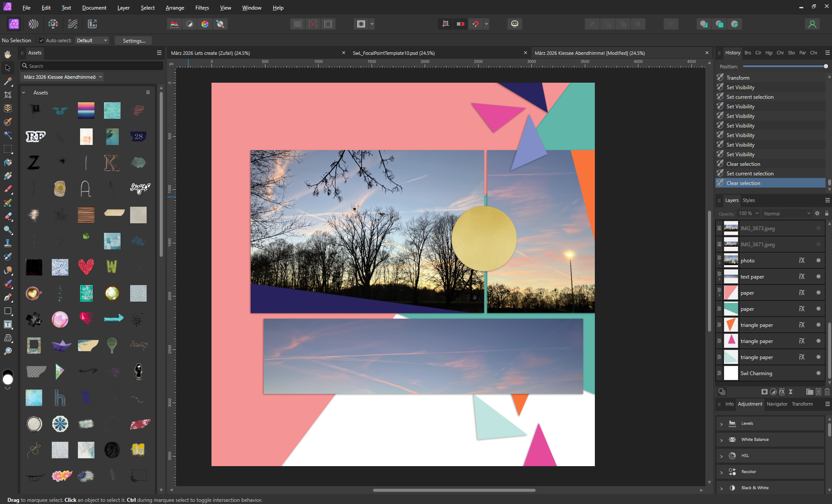Switch to the Navigator tab
The image size is (832, 504).
point(777,404)
